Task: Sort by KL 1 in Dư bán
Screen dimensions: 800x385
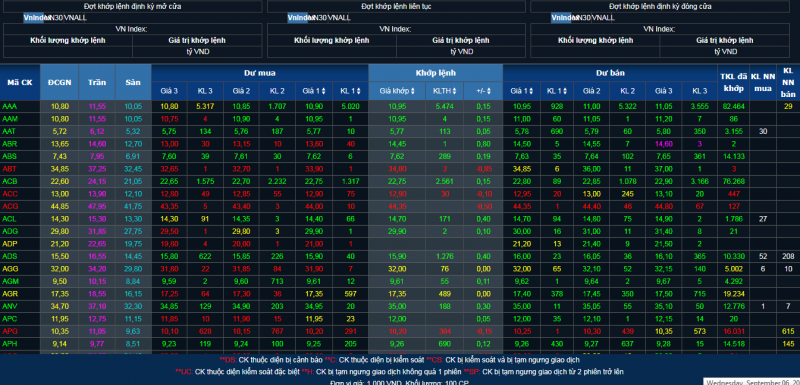Action: click(x=557, y=91)
